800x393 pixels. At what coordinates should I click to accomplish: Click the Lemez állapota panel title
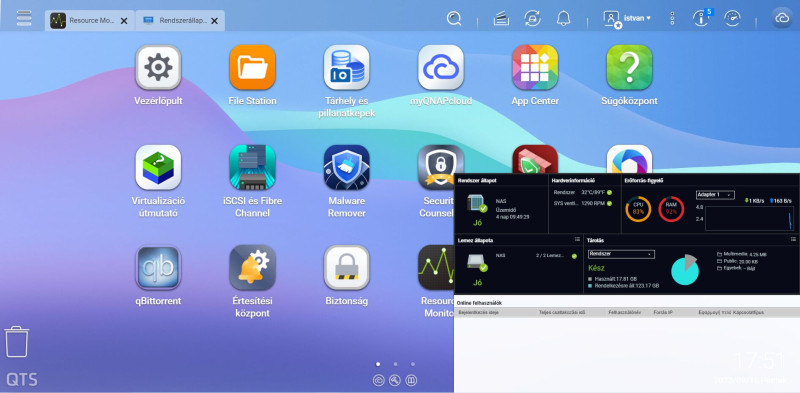click(476, 239)
